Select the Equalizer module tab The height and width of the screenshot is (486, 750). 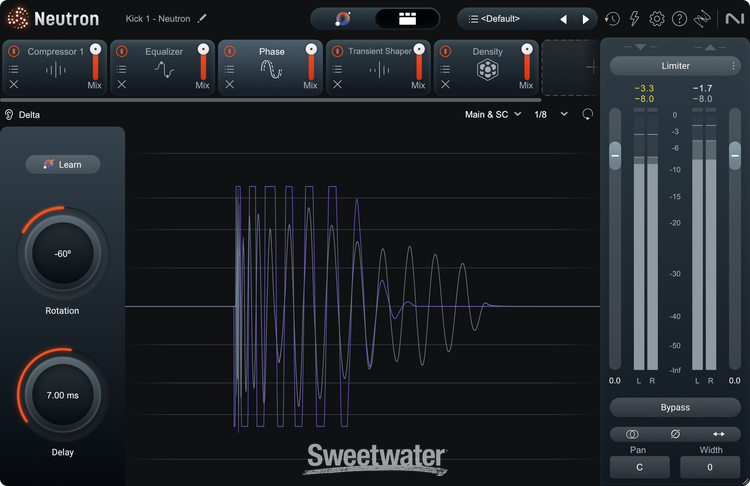pyautogui.click(x=163, y=67)
